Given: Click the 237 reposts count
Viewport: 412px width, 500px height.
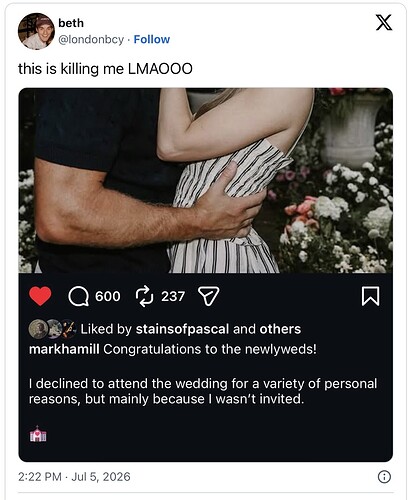Looking at the screenshot, I should 173,296.
